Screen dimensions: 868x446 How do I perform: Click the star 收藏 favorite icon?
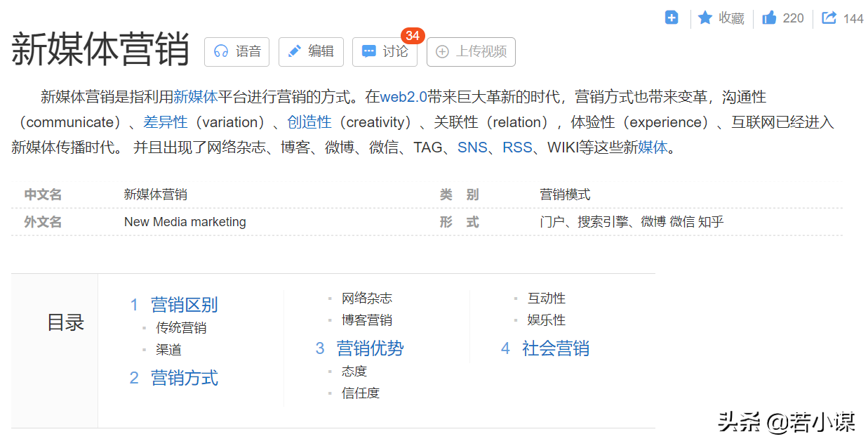coord(705,18)
